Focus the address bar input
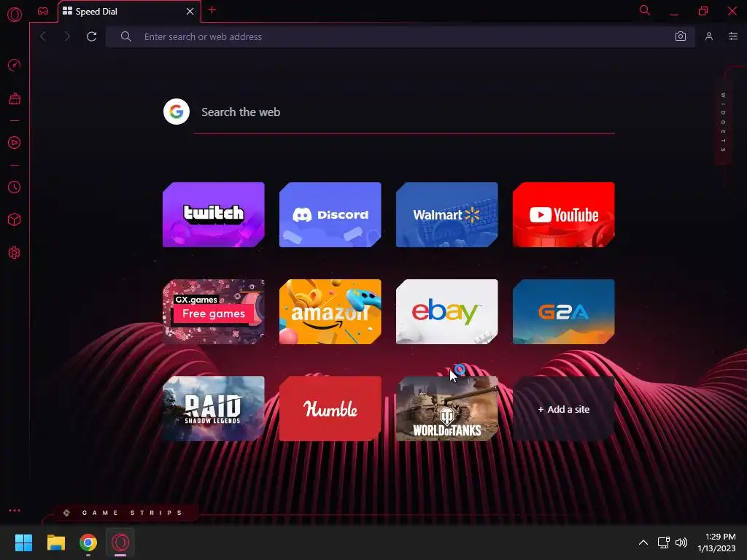Screen dimensions: 747x560 400,36
